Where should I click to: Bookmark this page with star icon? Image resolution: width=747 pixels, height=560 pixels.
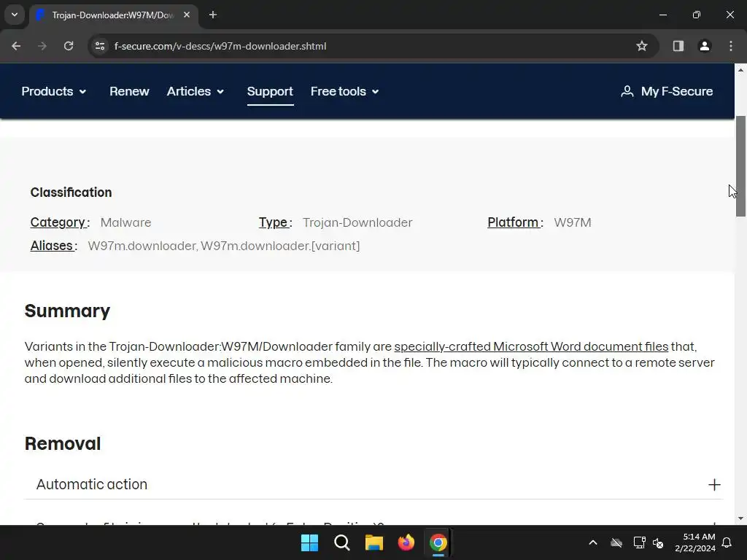[x=642, y=46]
